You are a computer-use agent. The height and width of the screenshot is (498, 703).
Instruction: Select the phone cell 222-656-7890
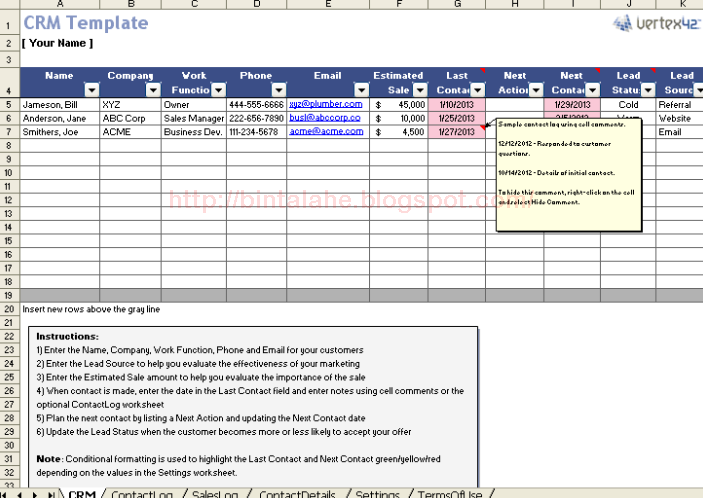pyautogui.click(x=256, y=118)
